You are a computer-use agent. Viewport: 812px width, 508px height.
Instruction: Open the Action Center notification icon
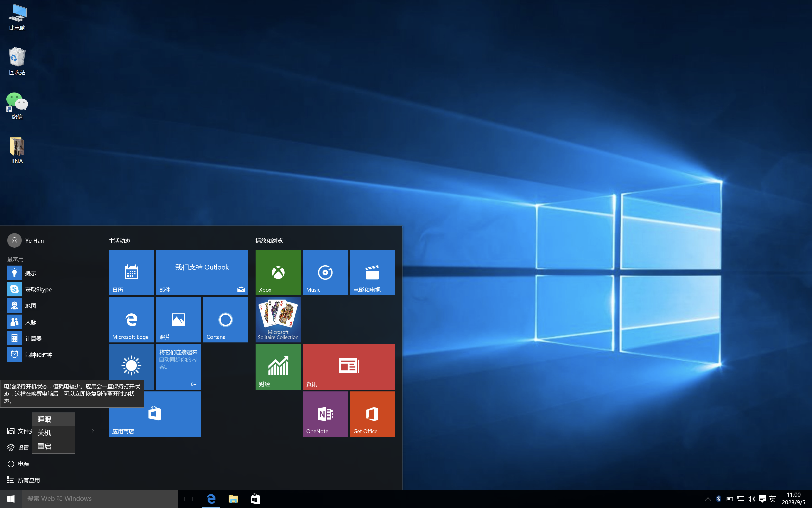click(x=762, y=499)
